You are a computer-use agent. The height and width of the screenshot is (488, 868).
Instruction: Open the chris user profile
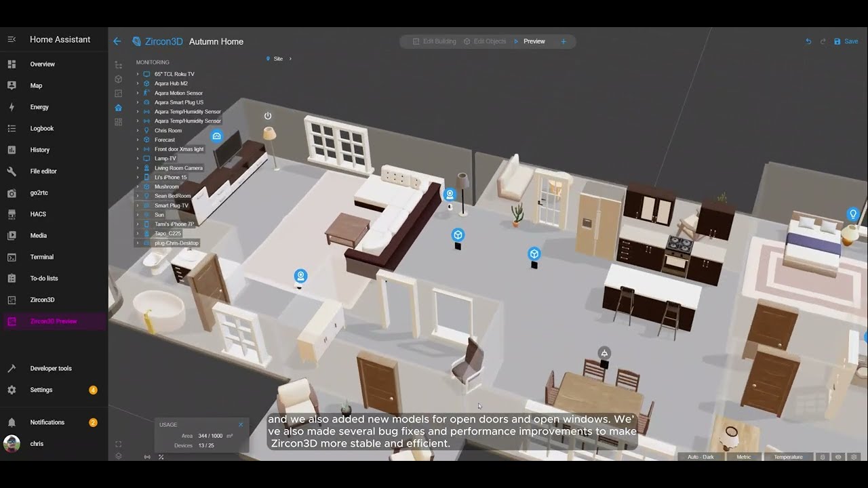pyautogui.click(x=54, y=444)
